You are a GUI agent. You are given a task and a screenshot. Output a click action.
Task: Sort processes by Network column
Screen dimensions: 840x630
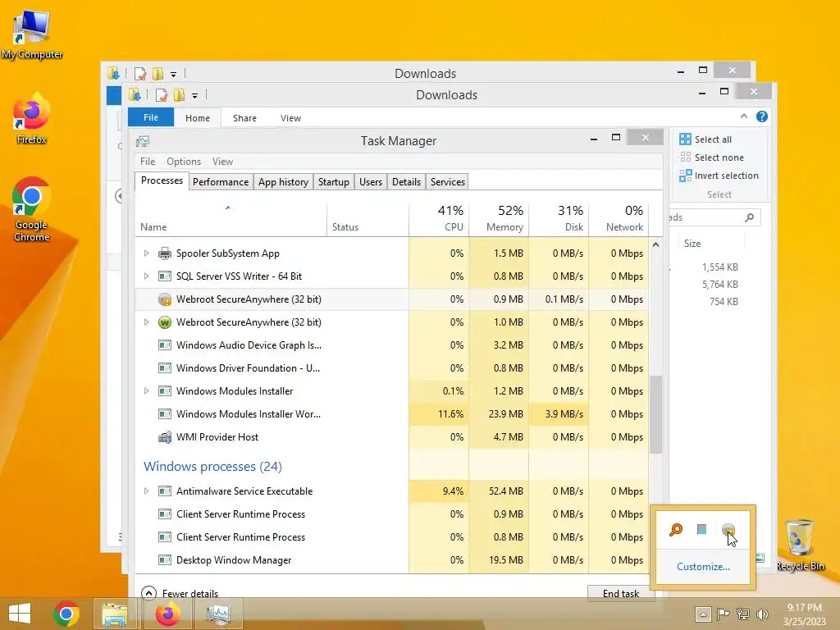point(619,220)
